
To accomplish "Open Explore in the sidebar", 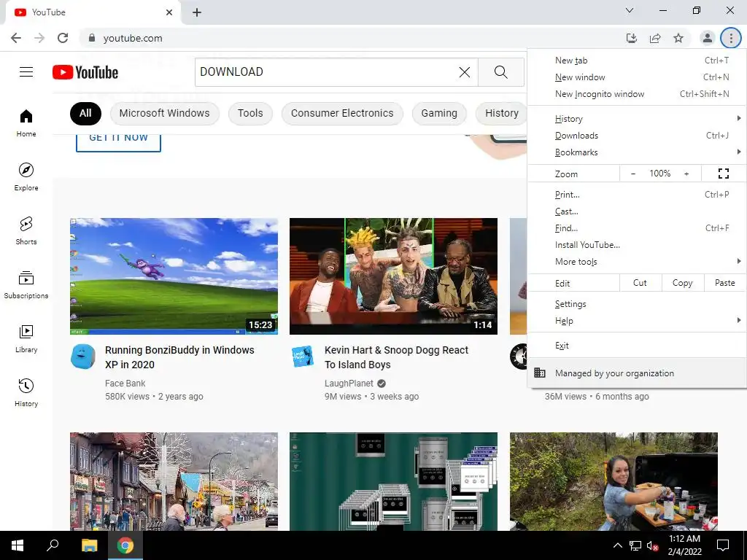I will [26, 176].
